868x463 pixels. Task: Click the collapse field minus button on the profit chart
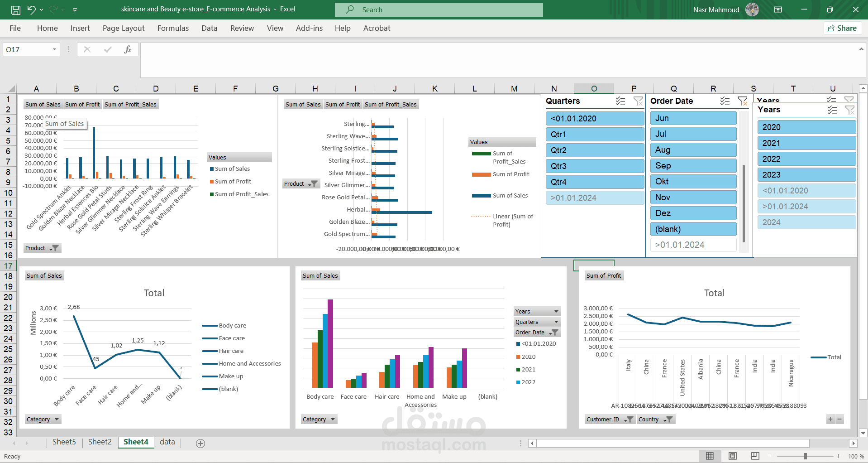click(839, 419)
